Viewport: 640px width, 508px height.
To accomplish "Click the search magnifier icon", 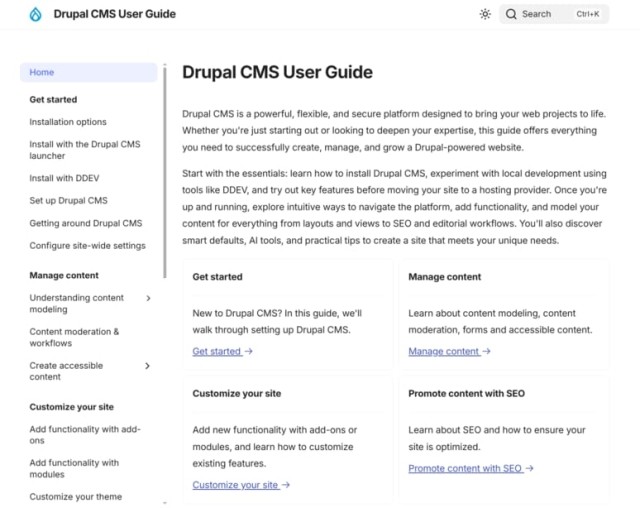I will click(511, 14).
